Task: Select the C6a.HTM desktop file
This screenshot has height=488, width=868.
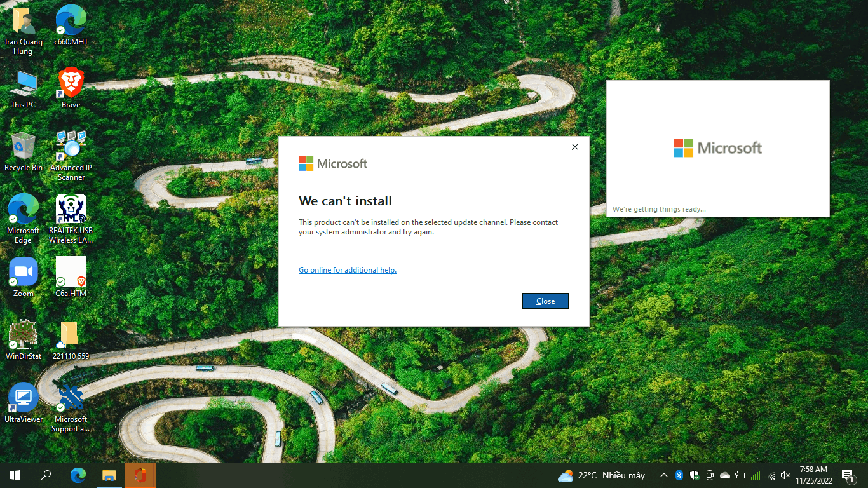Action: [x=71, y=277]
